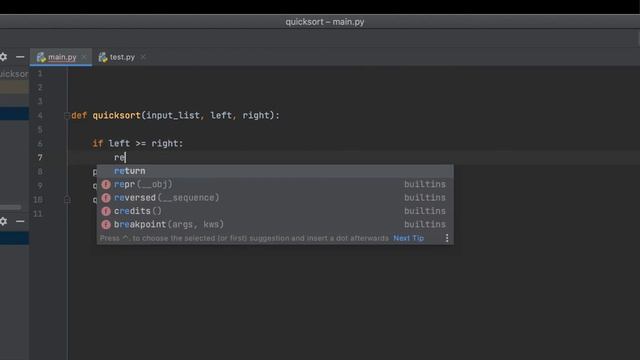Open lower panel settings gear icon
Screen dimensions: 640x360
[x=3, y=221]
